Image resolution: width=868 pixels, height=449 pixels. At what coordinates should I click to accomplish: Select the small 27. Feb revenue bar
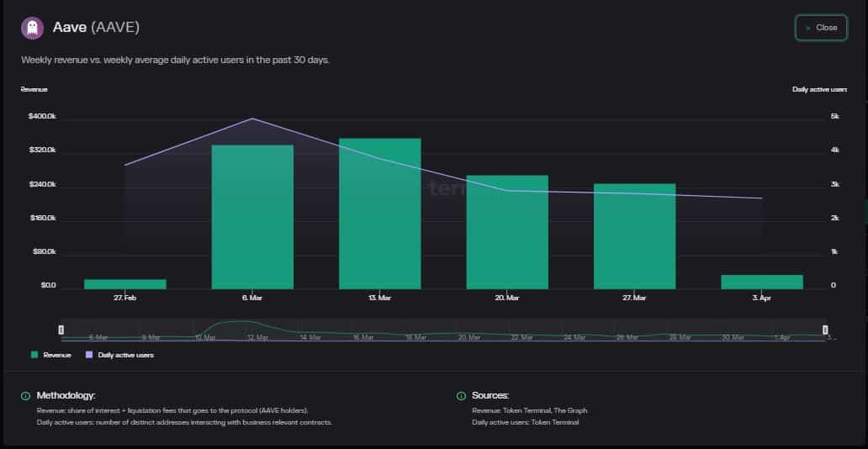pos(125,284)
